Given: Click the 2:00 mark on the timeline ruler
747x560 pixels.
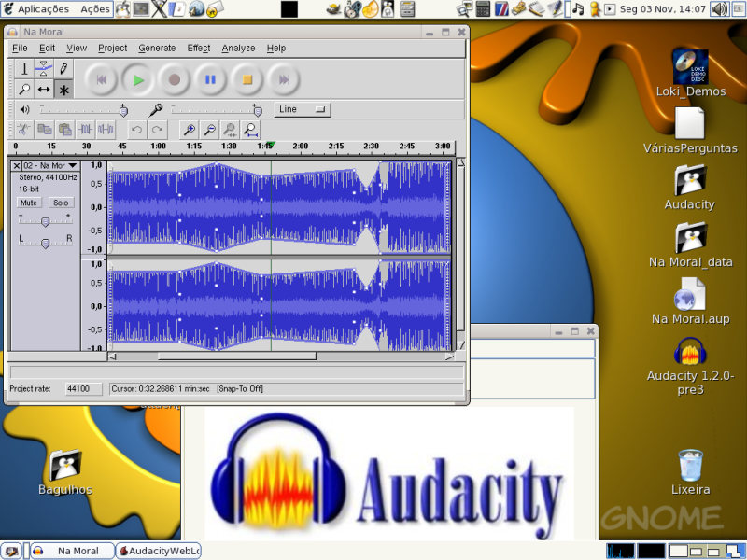Looking at the screenshot, I should [300, 146].
